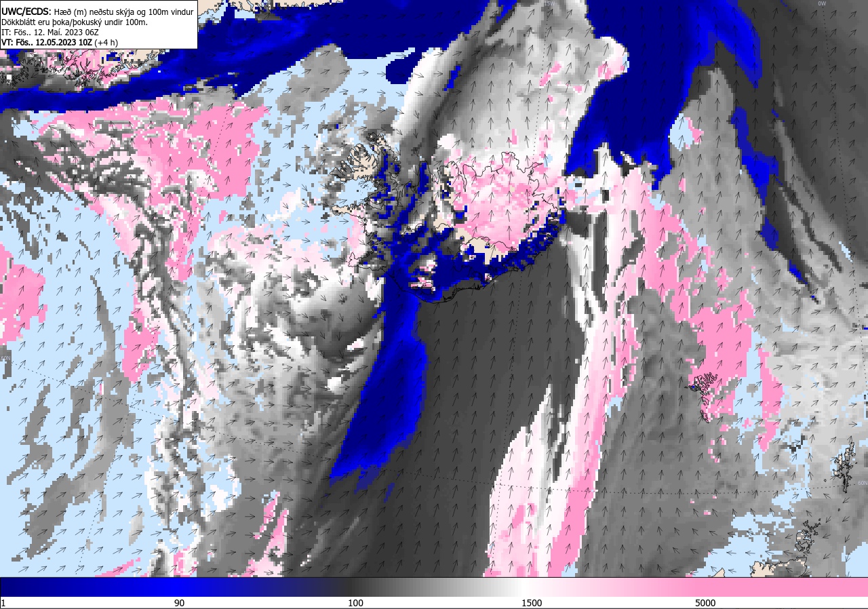The height and width of the screenshot is (609, 868).
Task: Click the legend label '90'
Action: [x=179, y=603]
